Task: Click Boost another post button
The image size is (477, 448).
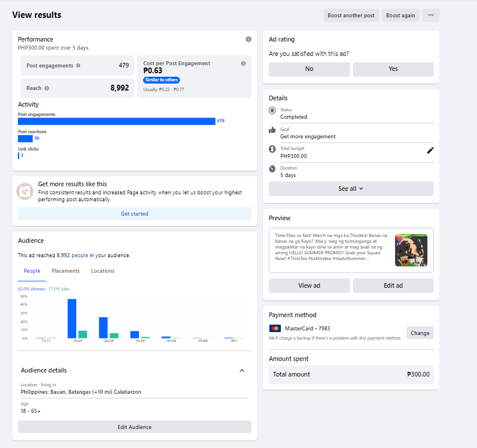Action: [x=351, y=15]
